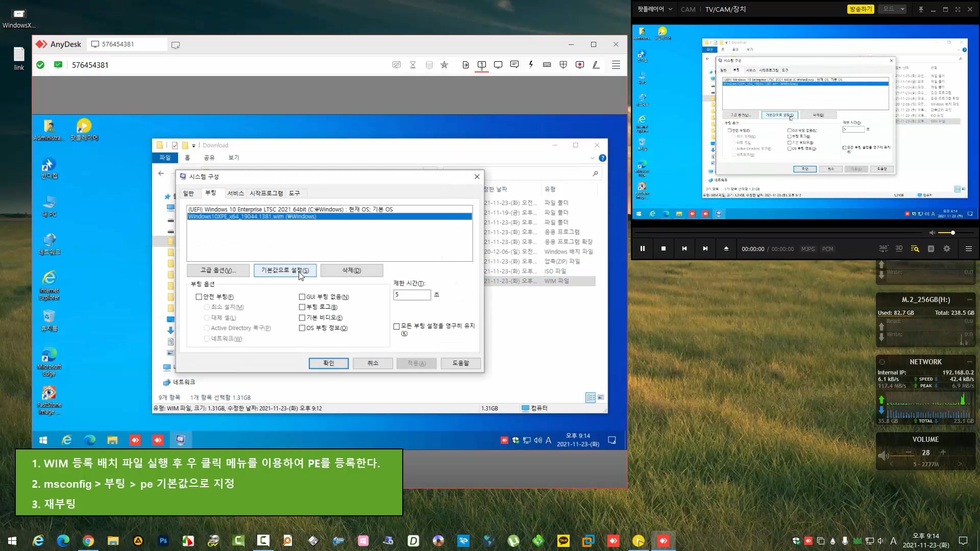Click PotPlayer 방송하기 button
The height and width of the screenshot is (551, 980).
pos(861,9)
